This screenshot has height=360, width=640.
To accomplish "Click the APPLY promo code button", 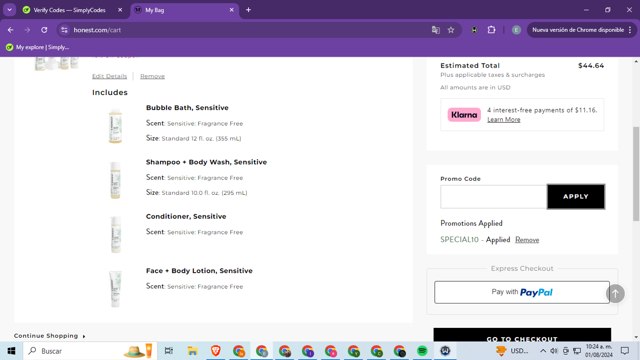I will [x=576, y=197].
